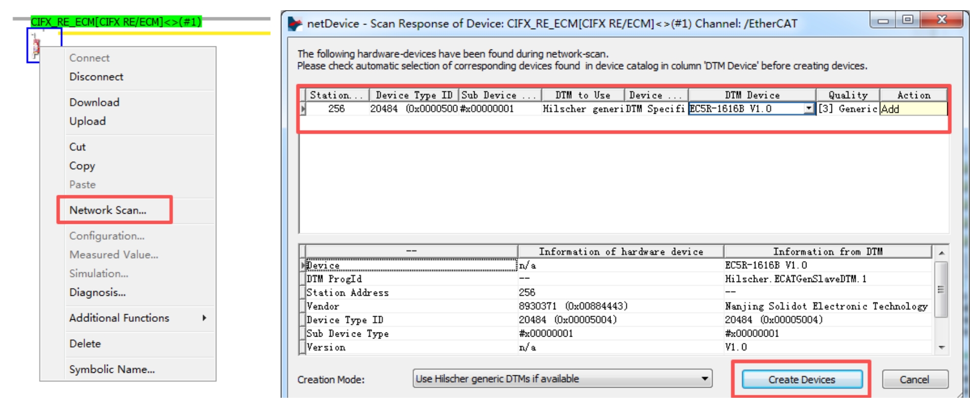Viewport: 980px width, 408px height.
Task: Click Copy in the context menu
Action: pyautogui.click(x=82, y=166)
